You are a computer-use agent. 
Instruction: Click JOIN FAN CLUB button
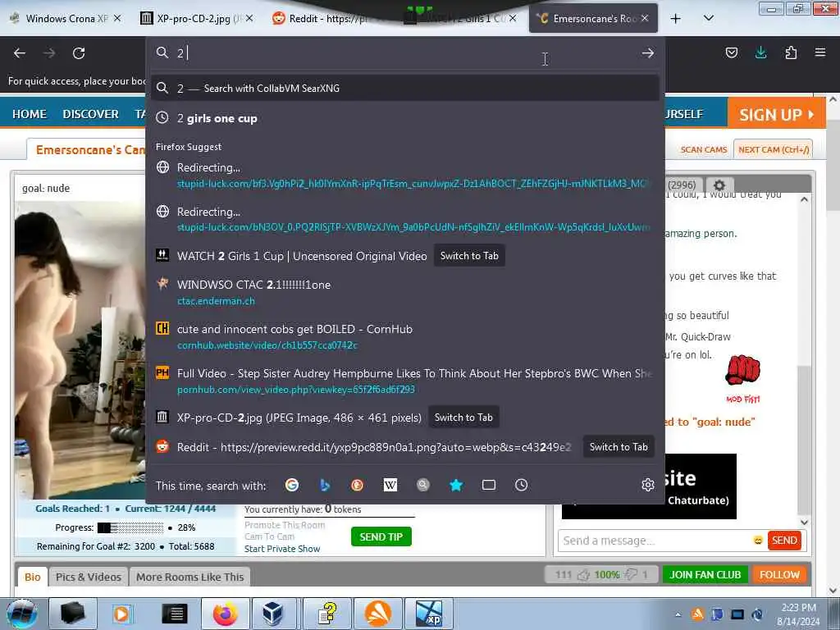click(x=705, y=575)
